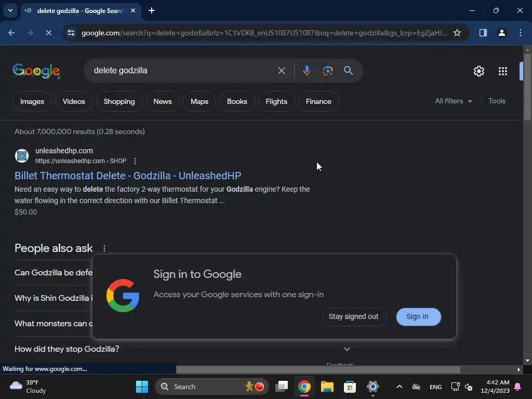
Task: Switch to Shopping results
Action: coord(119,101)
